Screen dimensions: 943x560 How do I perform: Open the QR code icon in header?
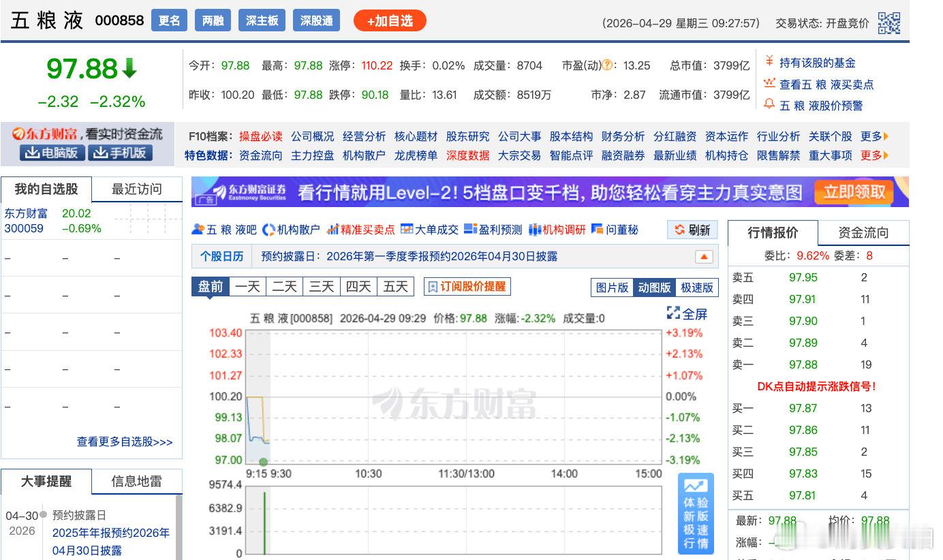(x=888, y=23)
